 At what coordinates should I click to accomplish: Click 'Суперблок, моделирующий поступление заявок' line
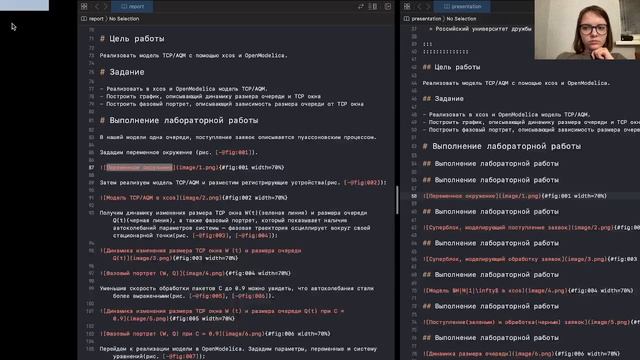click(x=531, y=228)
